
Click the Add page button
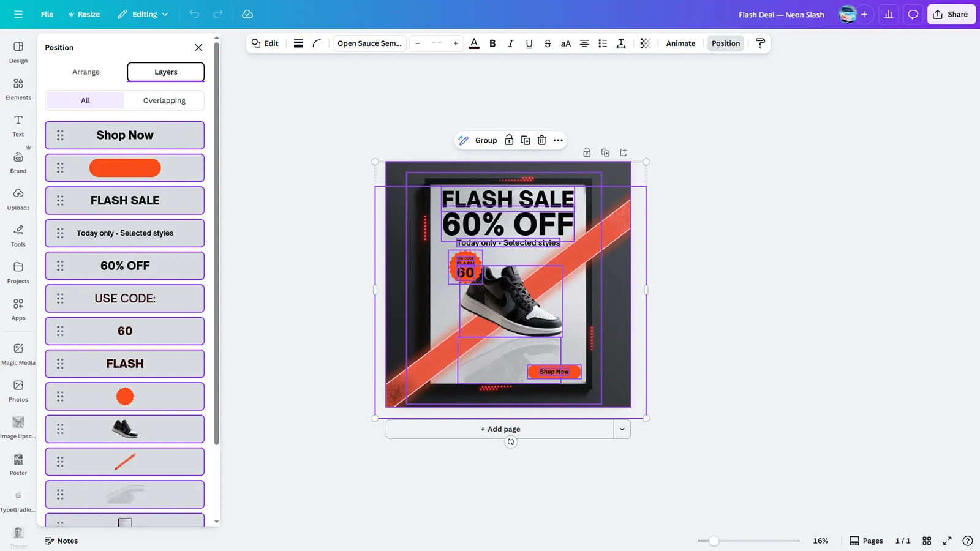(500, 429)
